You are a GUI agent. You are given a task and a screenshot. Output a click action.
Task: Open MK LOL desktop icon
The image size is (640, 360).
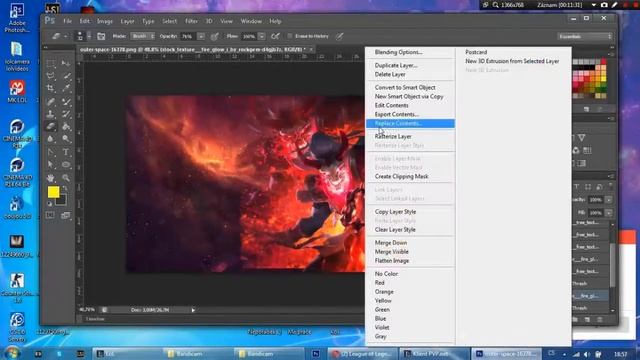click(x=17, y=91)
